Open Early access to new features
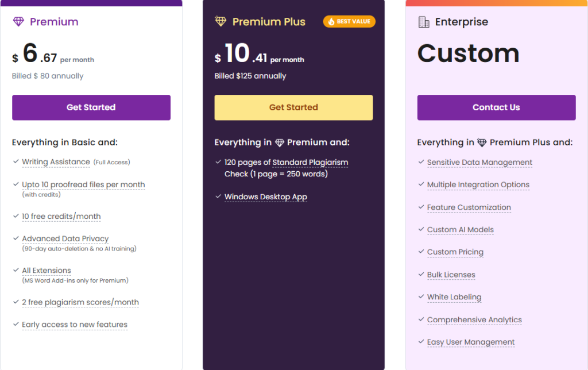Viewport: 588px width, 370px height. [x=75, y=325]
